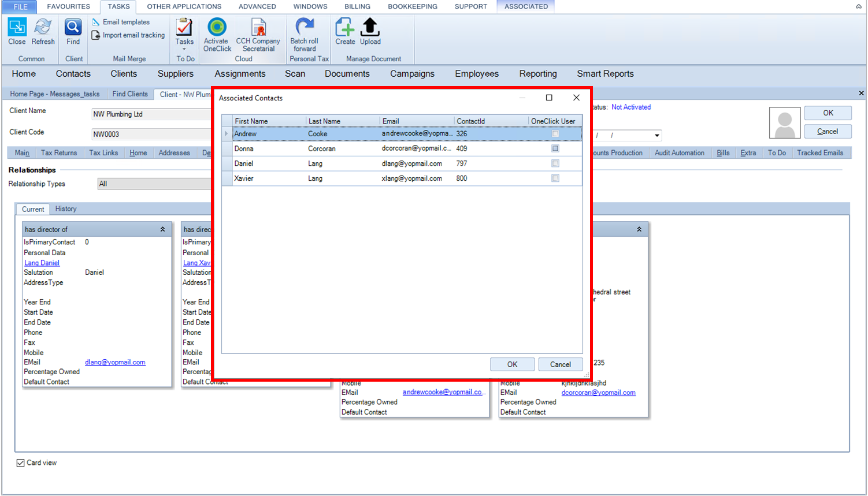Viewport: 868px width, 496px height.
Task: Open the Find client tool
Action: point(73,32)
